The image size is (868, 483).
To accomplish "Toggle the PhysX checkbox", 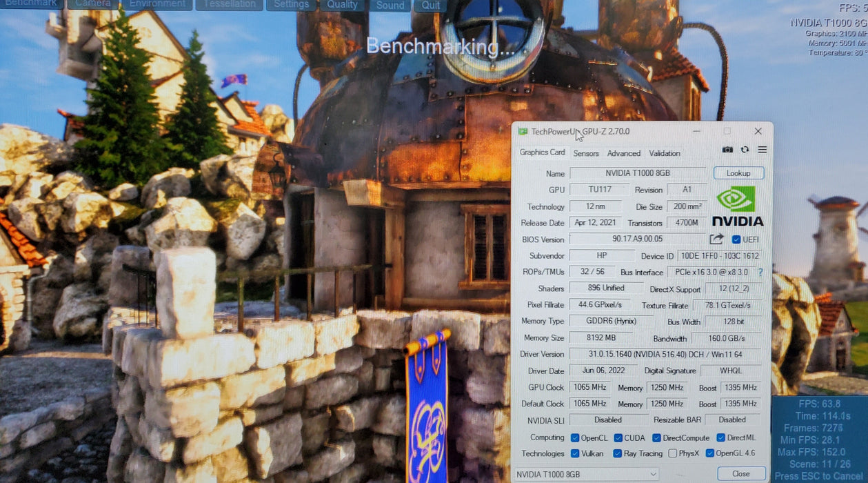I will [672, 453].
